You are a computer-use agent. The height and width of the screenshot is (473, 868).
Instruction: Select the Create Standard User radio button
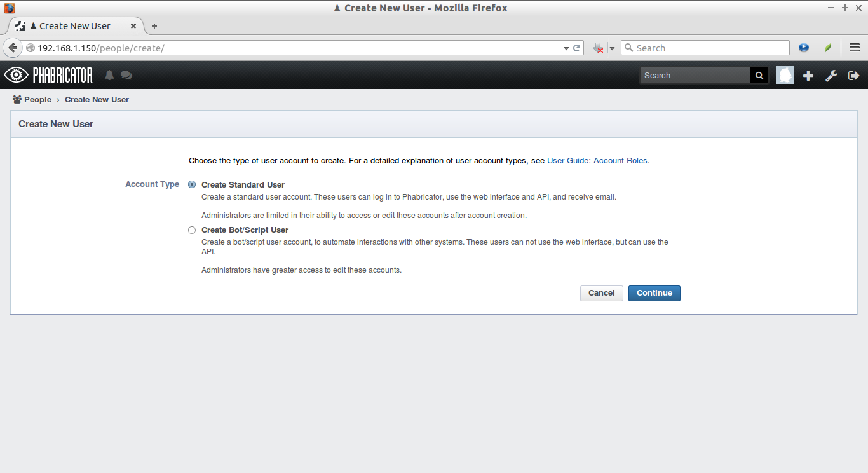point(192,184)
